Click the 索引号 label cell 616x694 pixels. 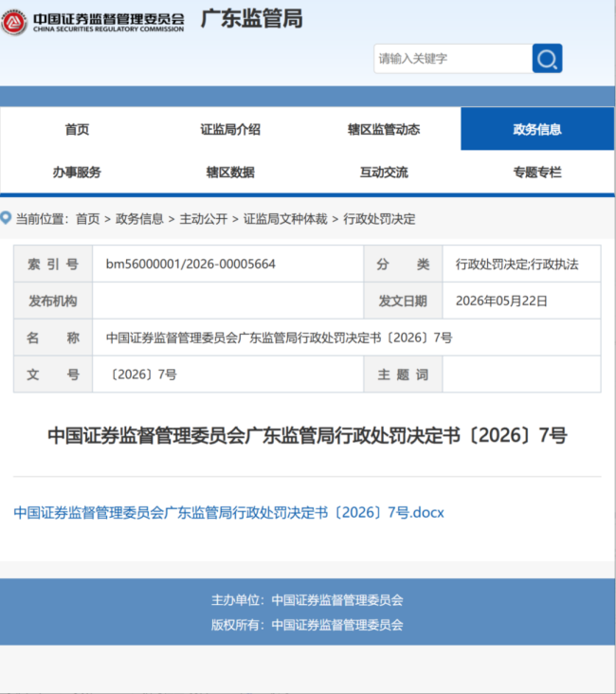point(53,264)
